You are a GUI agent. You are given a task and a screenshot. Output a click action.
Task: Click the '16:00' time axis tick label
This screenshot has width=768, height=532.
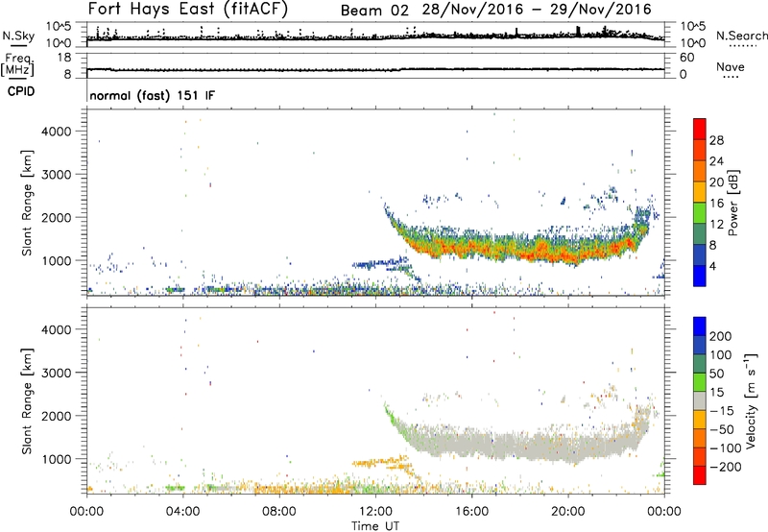(471, 512)
